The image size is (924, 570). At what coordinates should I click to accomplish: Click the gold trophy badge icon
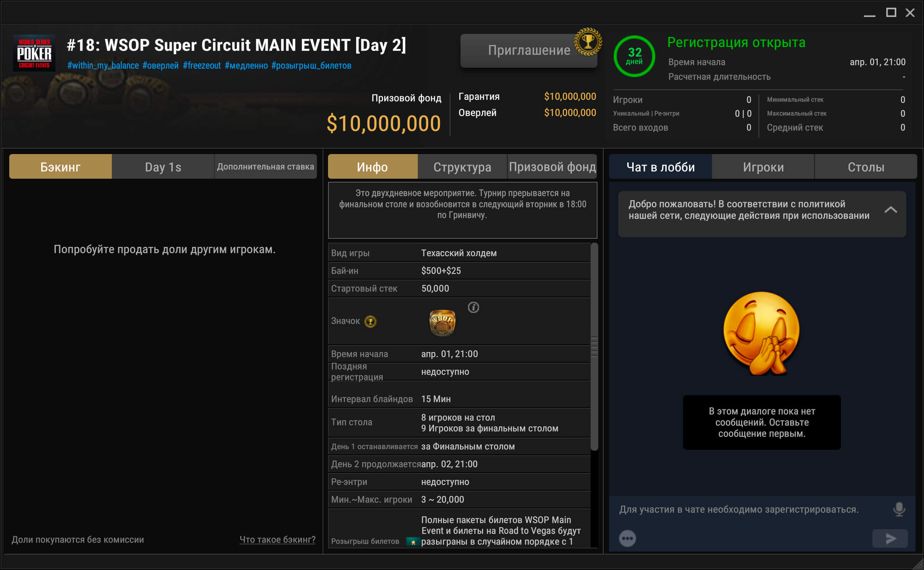[588, 42]
